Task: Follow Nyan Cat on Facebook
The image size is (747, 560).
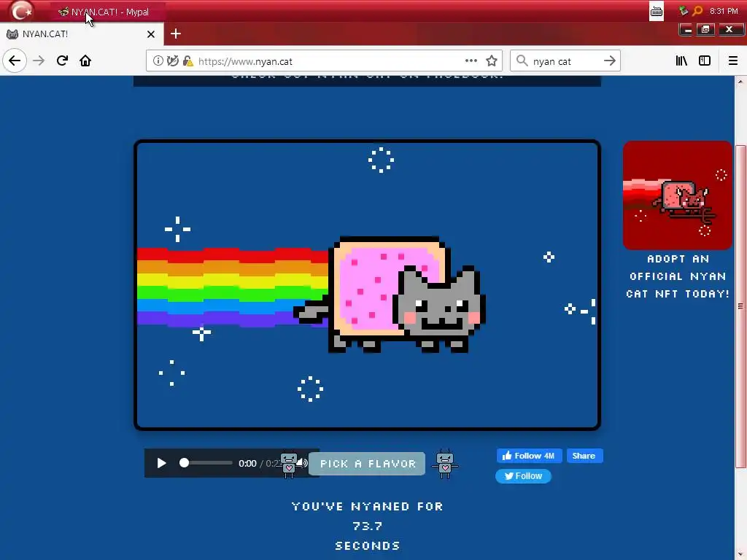Action: click(x=530, y=456)
